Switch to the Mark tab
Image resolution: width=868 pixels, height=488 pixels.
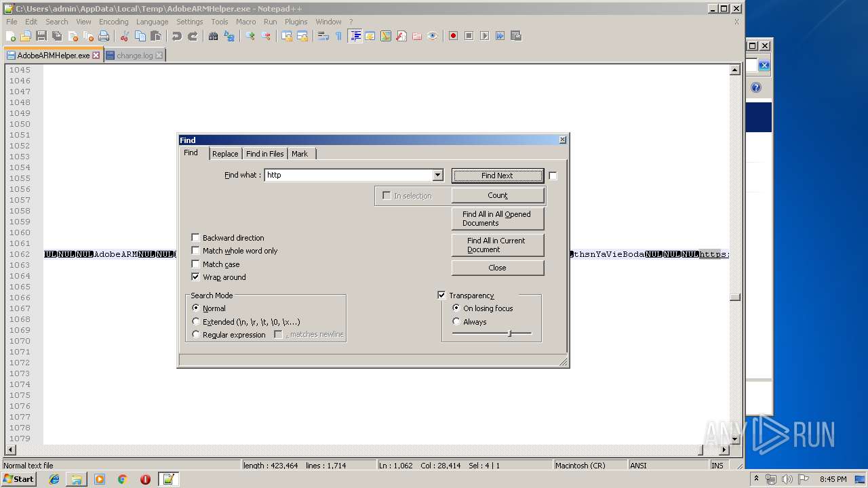tap(300, 154)
